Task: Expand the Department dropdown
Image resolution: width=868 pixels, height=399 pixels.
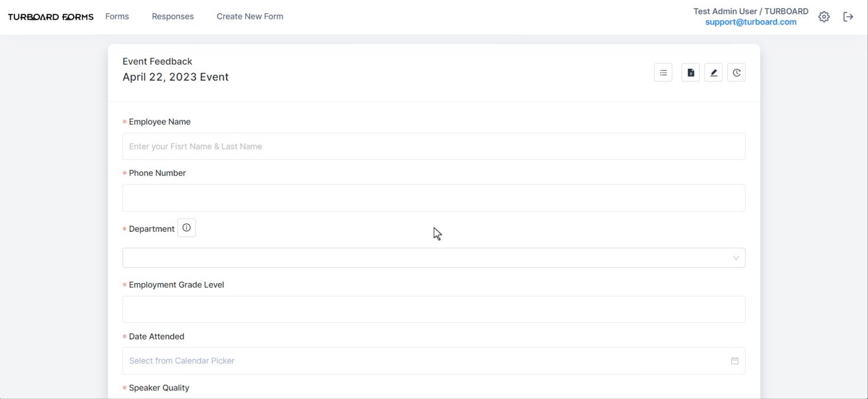Action: tap(434, 258)
